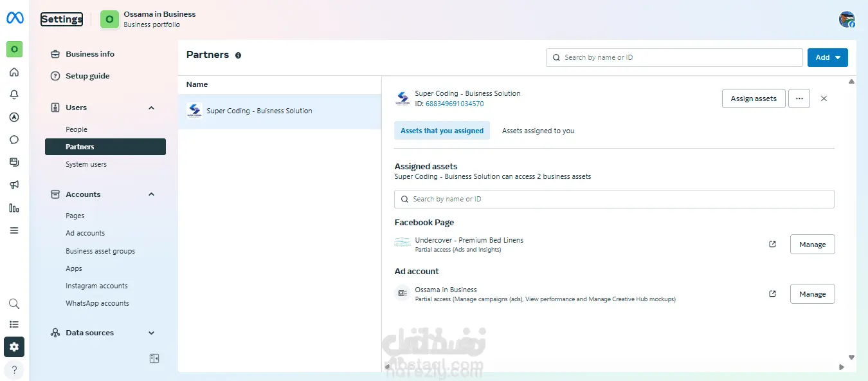Manage the Undercover Facebook Page
The width and height of the screenshot is (868, 381).
[x=812, y=245]
